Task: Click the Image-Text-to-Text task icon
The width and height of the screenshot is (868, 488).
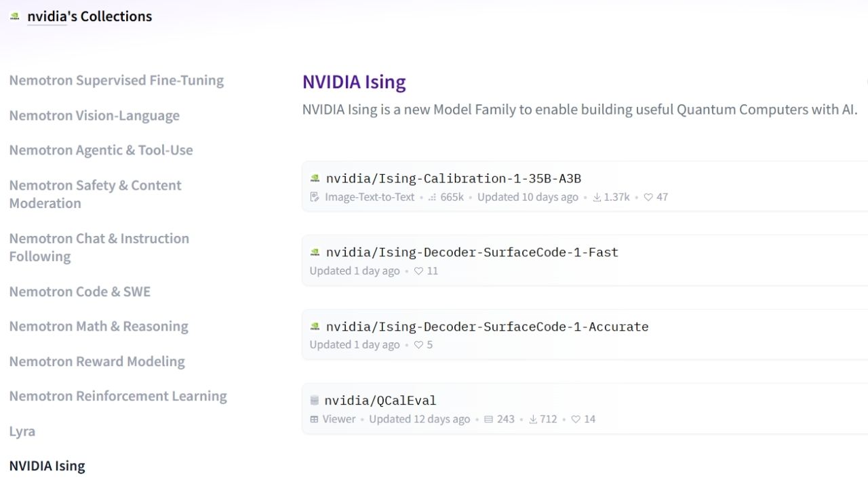Action: pos(315,197)
